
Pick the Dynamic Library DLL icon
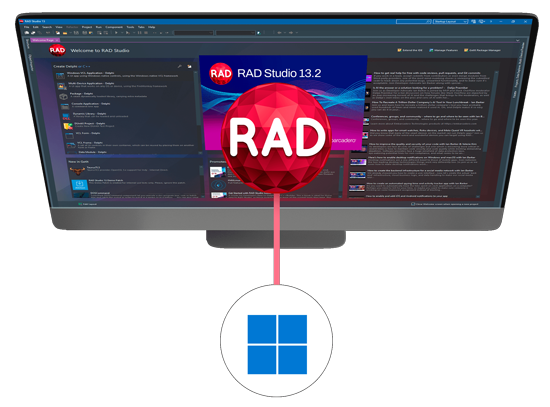click(66, 116)
